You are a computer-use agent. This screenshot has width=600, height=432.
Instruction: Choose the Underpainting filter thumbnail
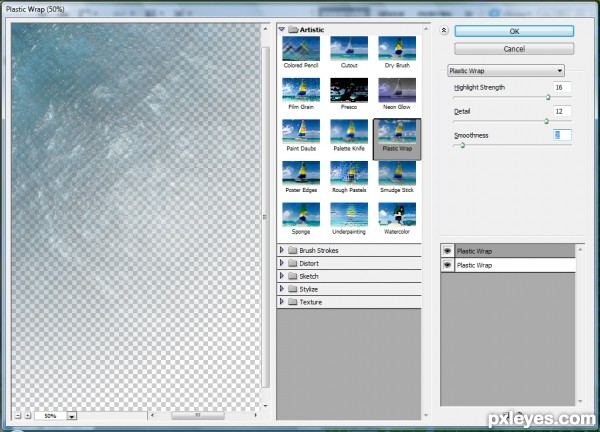click(349, 215)
